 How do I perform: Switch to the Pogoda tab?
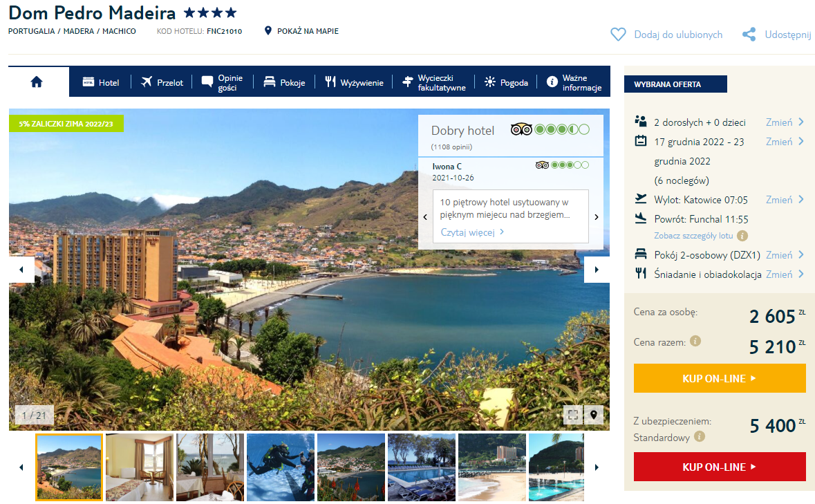506,82
